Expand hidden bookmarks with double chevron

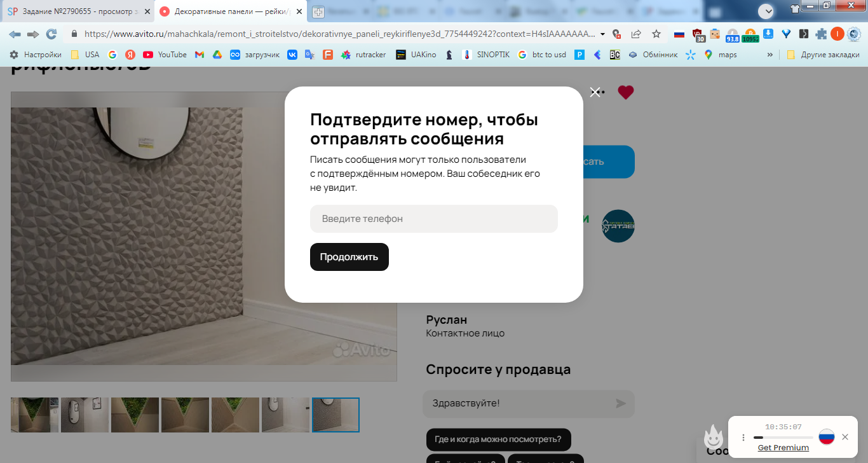770,55
